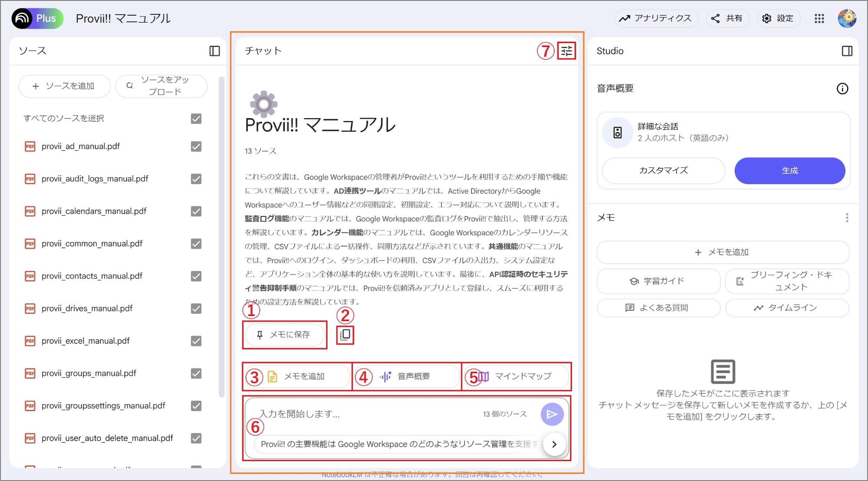Image resolution: width=868 pixels, height=481 pixels.
Task: Uncheck provii_groups_manual.pdf checkbox
Action: [196, 373]
